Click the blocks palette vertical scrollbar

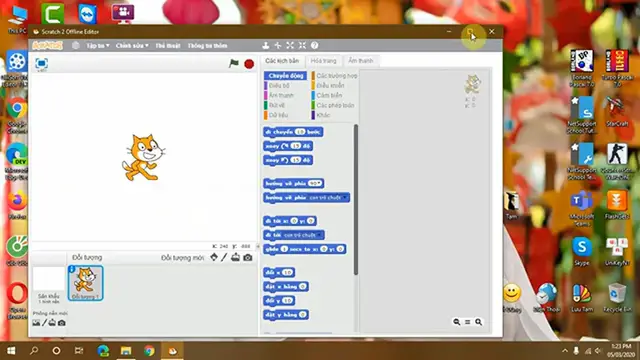point(356,200)
